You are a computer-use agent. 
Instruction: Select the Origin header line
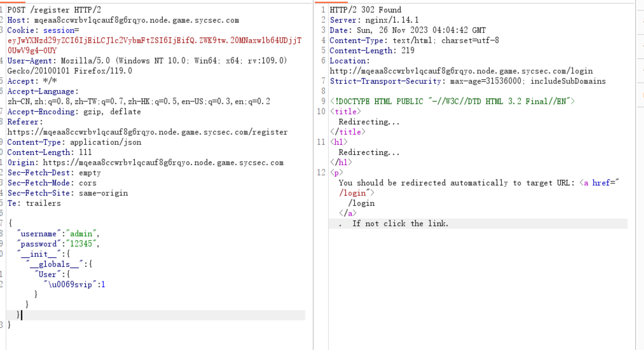click(x=145, y=162)
